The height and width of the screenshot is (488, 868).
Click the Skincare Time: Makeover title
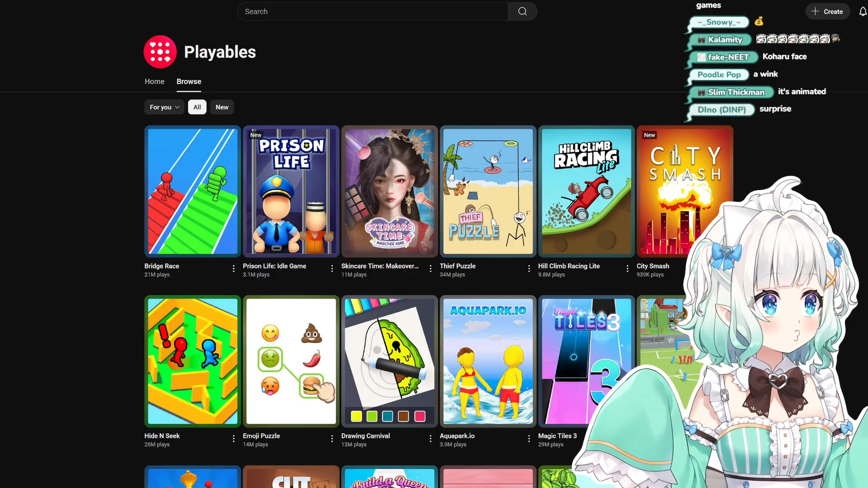click(380, 266)
